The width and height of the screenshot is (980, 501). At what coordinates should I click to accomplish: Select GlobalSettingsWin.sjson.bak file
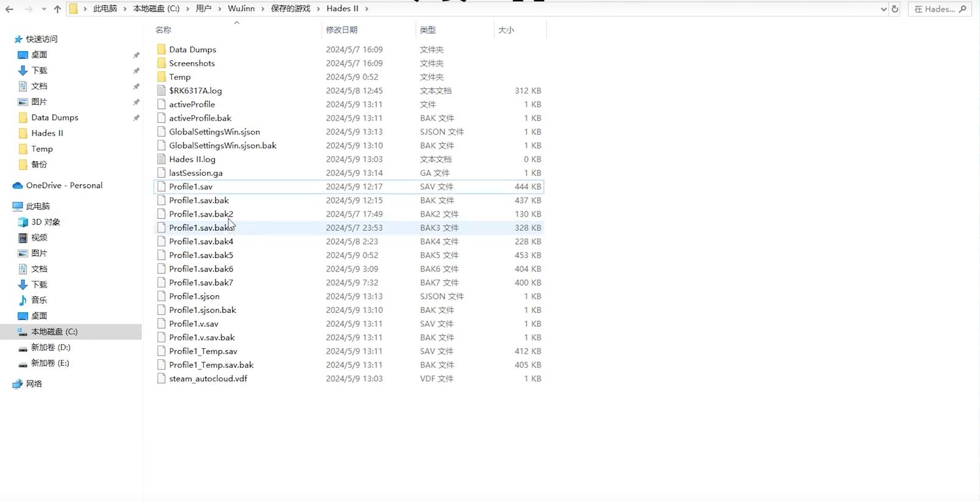coord(223,145)
